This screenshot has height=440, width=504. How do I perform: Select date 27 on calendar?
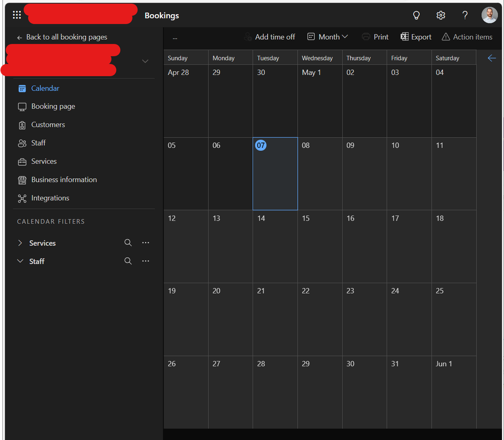click(x=231, y=392)
